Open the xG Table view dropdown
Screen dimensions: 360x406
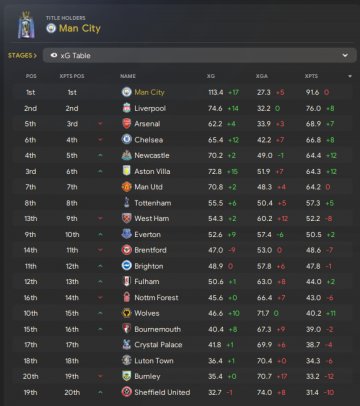(x=199, y=55)
